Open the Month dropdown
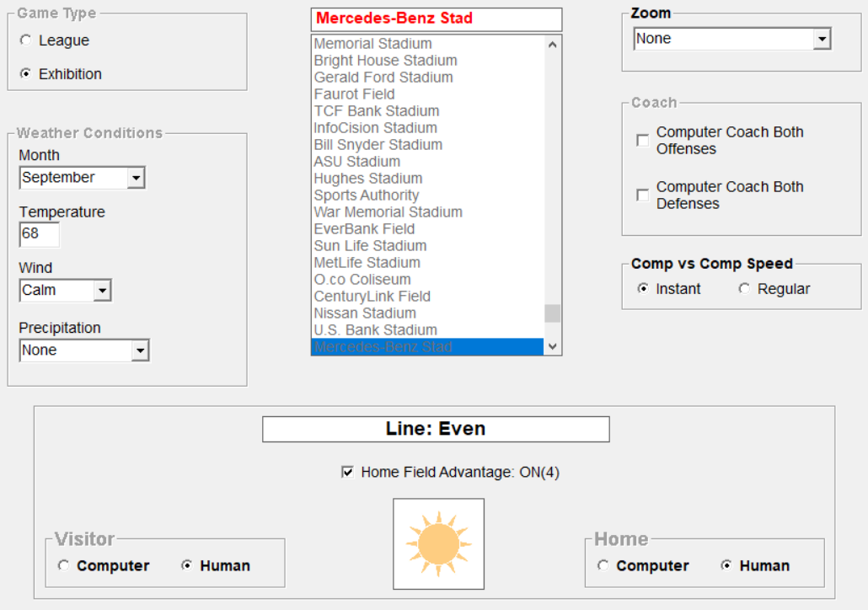868x610 pixels. point(136,178)
